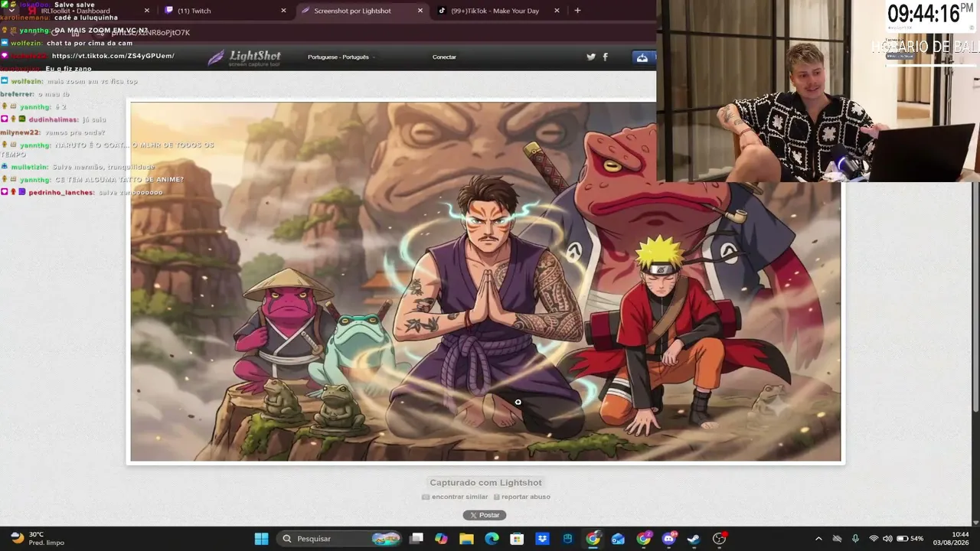Open the volume control in system tray
980x551 pixels.
tap(887, 539)
